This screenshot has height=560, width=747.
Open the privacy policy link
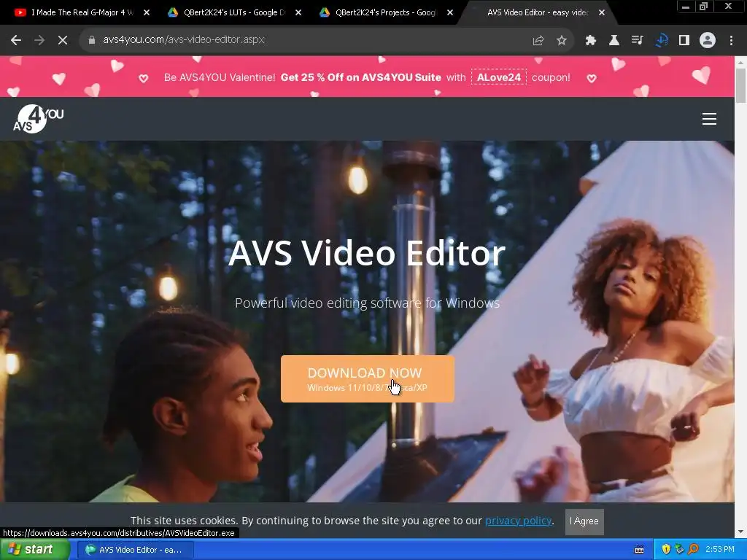tap(519, 521)
